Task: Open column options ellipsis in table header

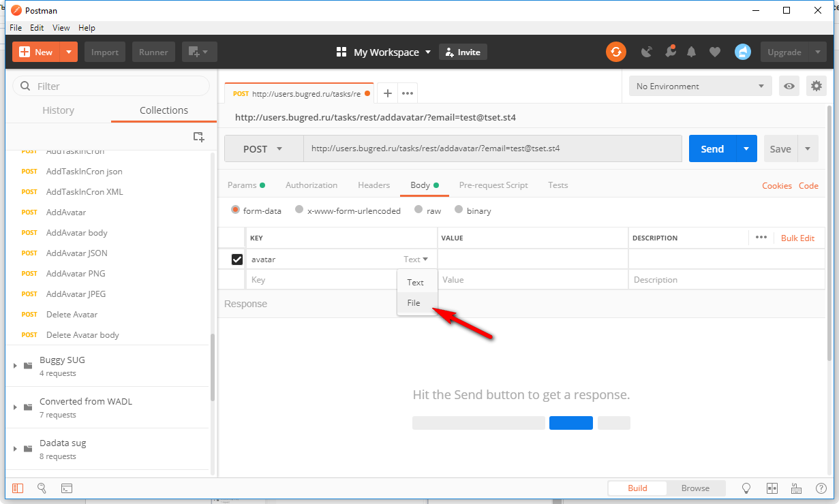Action: 761,238
